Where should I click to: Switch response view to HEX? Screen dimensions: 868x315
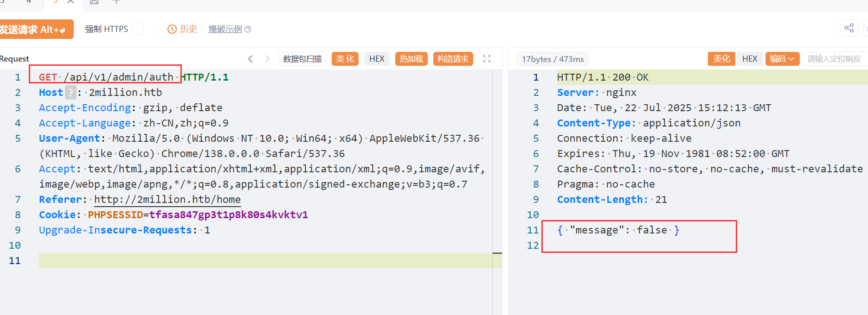[x=749, y=59]
